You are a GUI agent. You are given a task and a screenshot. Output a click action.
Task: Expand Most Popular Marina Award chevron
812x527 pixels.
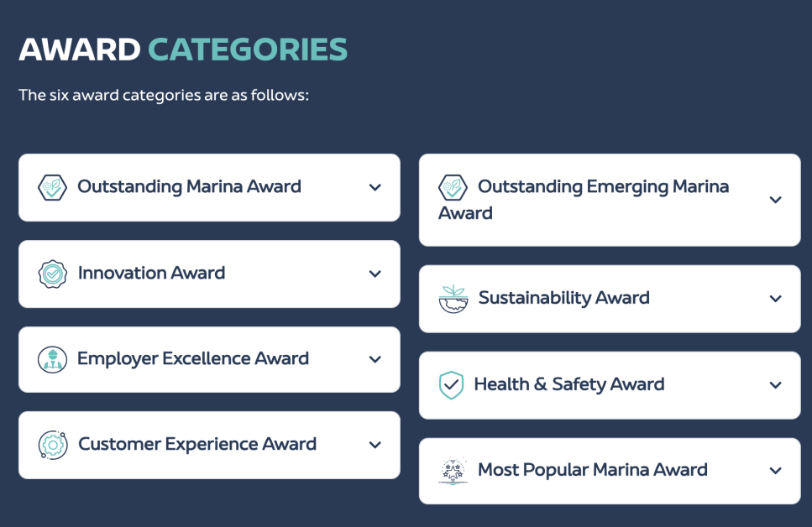click(776, 471)
